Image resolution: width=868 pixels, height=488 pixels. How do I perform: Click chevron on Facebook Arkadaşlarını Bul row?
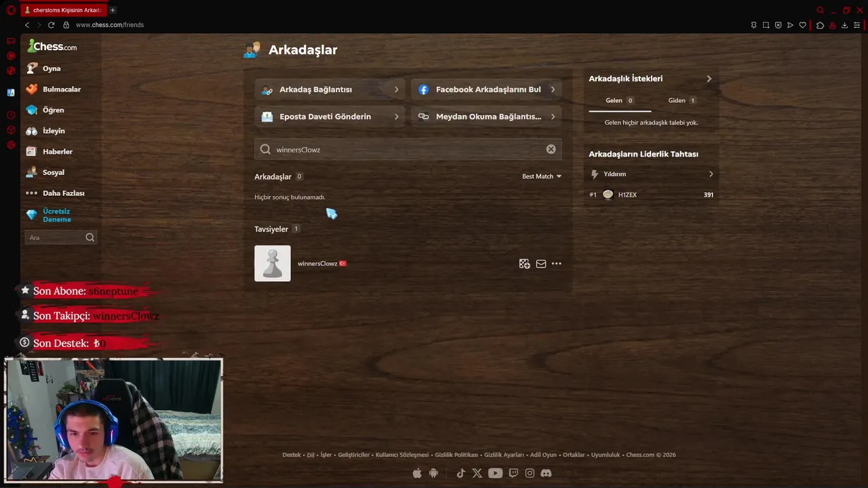pyautogui.click(x=553, y=89)
